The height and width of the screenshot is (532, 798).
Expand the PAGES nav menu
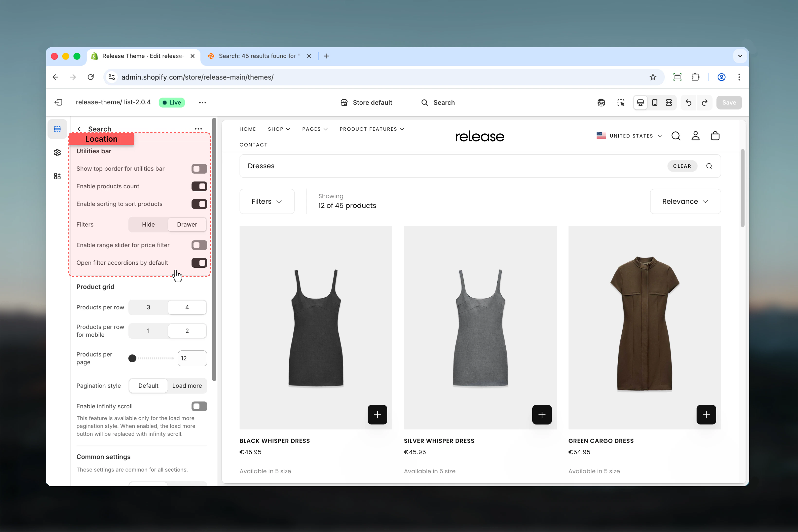315,129
